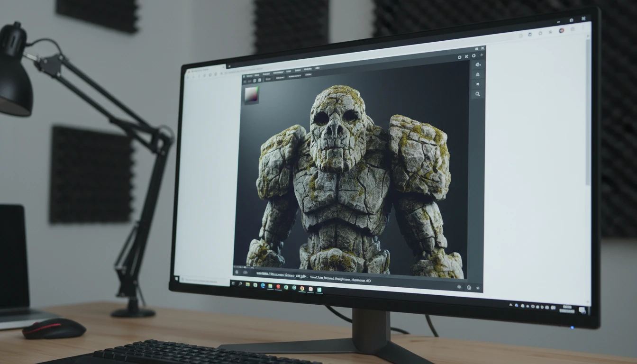Click the top add-shapes icon in right sidebar

click(x=478, y=64)
